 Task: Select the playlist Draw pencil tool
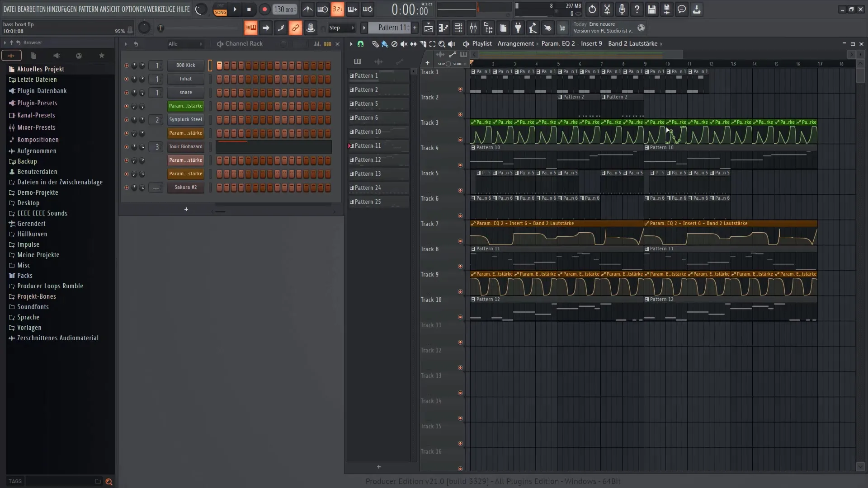[375, 44]
